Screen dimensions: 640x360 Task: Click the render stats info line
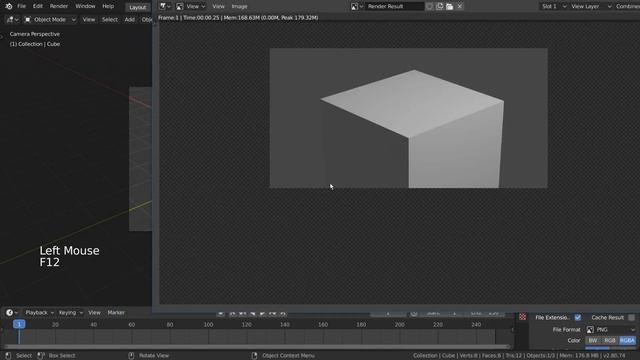tap(238, 18)
